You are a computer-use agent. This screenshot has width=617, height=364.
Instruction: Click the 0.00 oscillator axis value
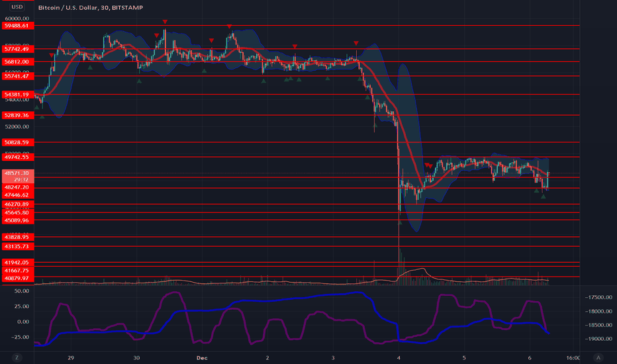pos(23,322)
